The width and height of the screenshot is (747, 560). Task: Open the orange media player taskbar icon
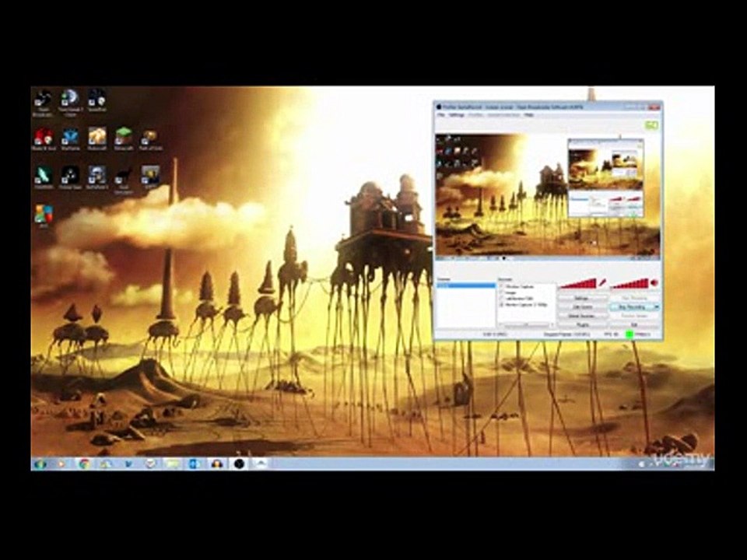(62, 464)
